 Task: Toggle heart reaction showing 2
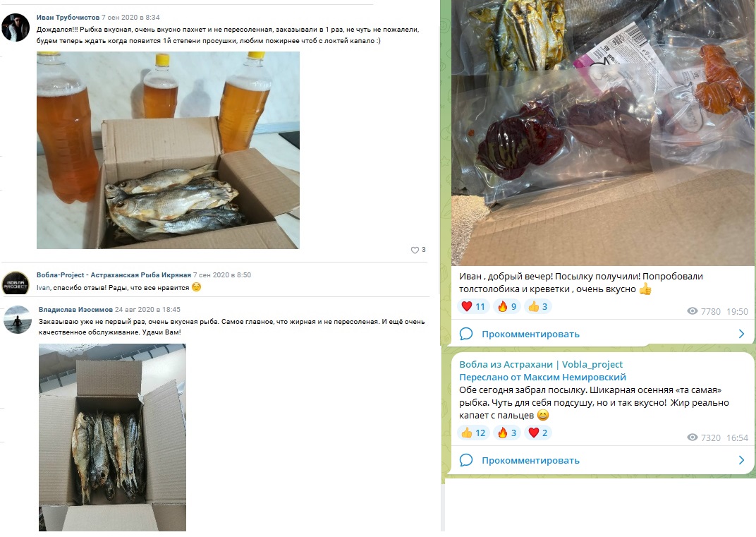click(537, 433)
